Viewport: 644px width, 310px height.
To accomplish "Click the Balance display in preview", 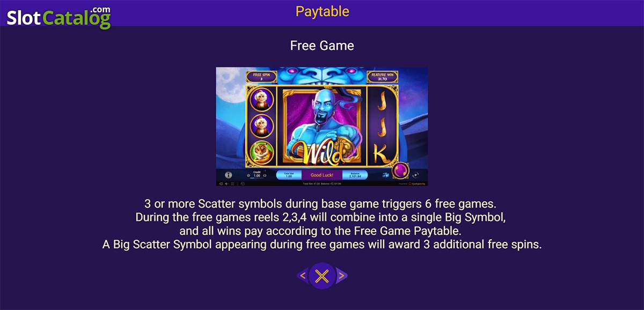I will [355, 175].
